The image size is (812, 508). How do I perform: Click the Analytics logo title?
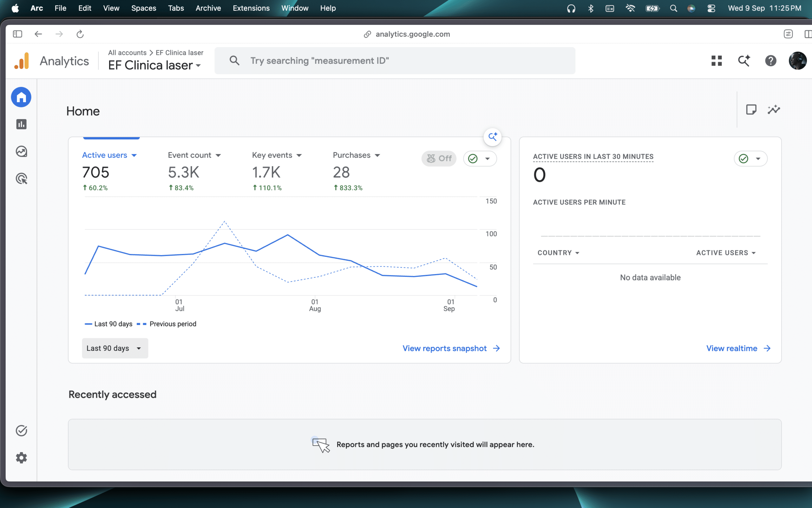click(52, 61)
